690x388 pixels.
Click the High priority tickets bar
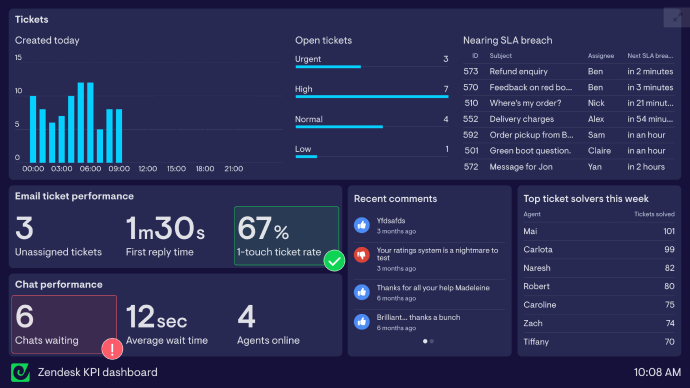click(x=372, y=96)
